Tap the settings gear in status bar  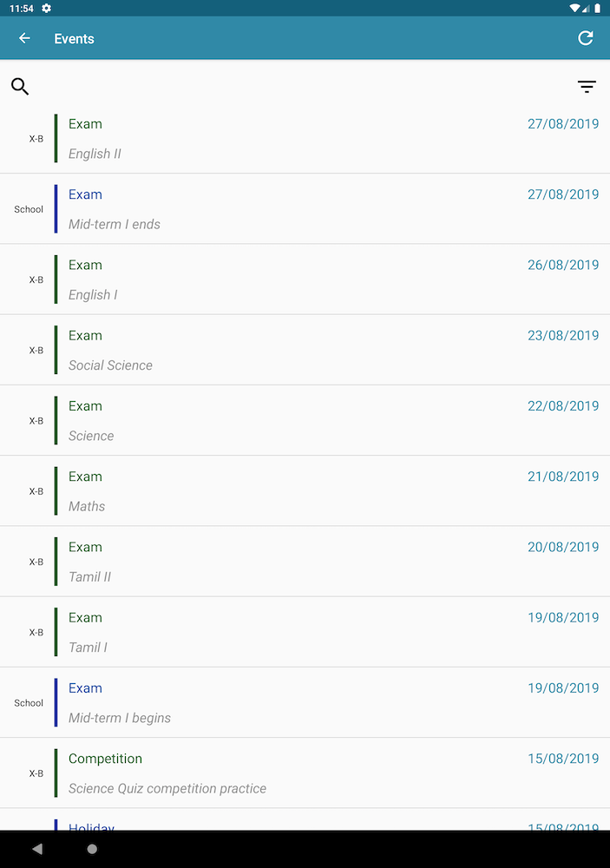[46, 8]
